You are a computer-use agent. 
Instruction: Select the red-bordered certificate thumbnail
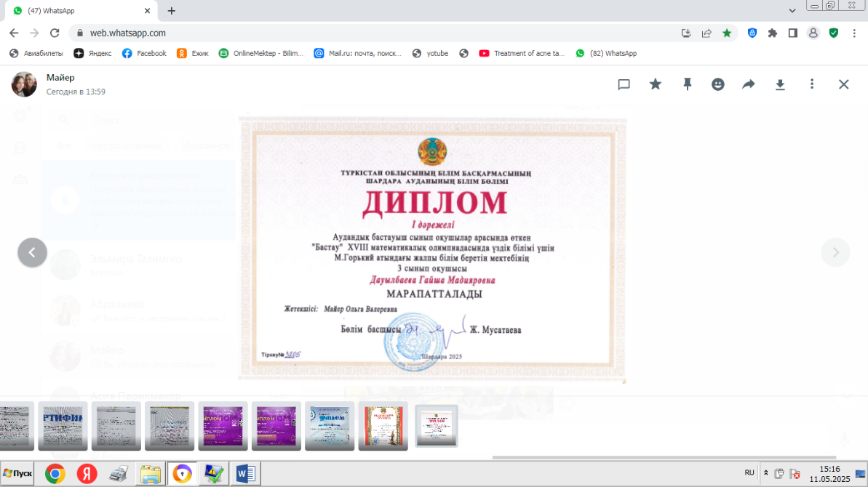(x=383, y=426)
